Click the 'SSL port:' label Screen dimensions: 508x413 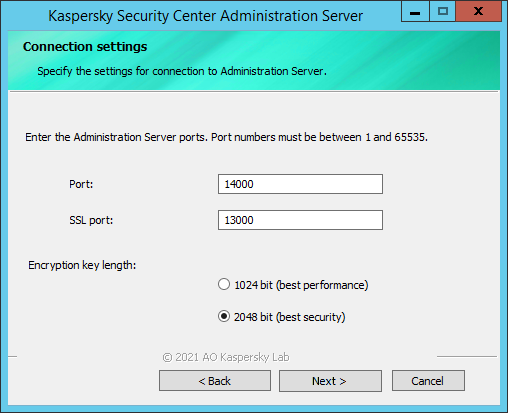pyautogui.click(x=91, y=220)
